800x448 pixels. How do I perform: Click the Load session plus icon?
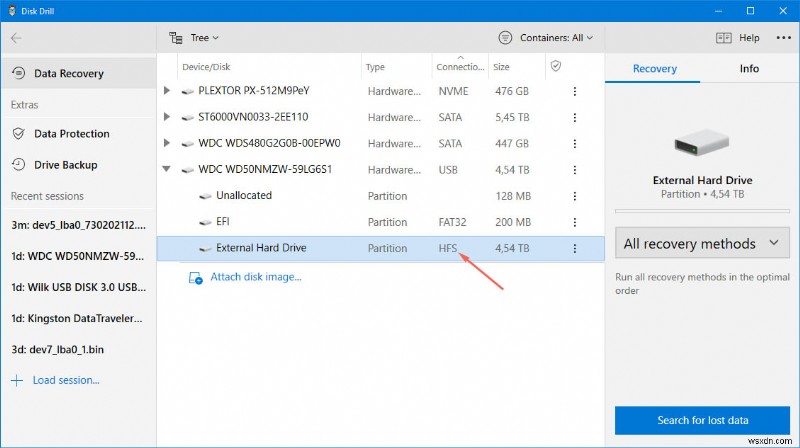pos(17,380)
